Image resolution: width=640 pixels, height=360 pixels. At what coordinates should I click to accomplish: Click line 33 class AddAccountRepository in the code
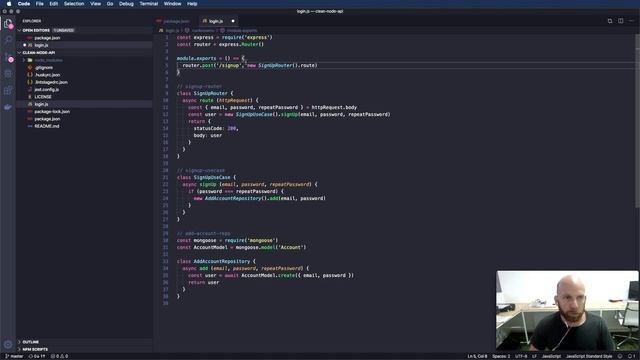coord(216,262)
